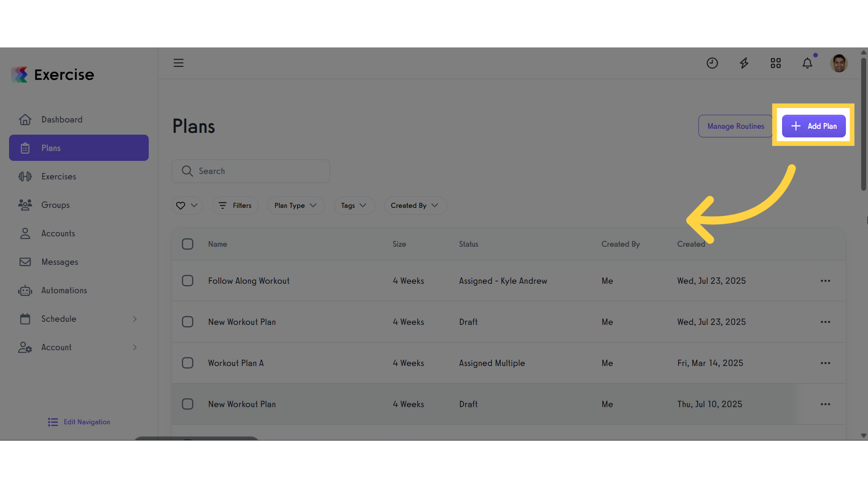
Task: Click the page vertical scrollbar thumb
Action: pyautogui.click(x=863, y=124)
